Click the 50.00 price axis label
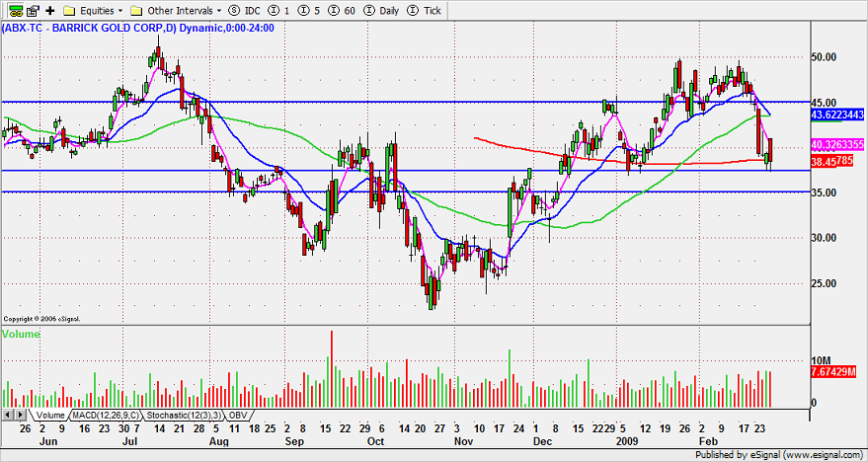This screenshot has width=868, height=462. tap(823, 57)
